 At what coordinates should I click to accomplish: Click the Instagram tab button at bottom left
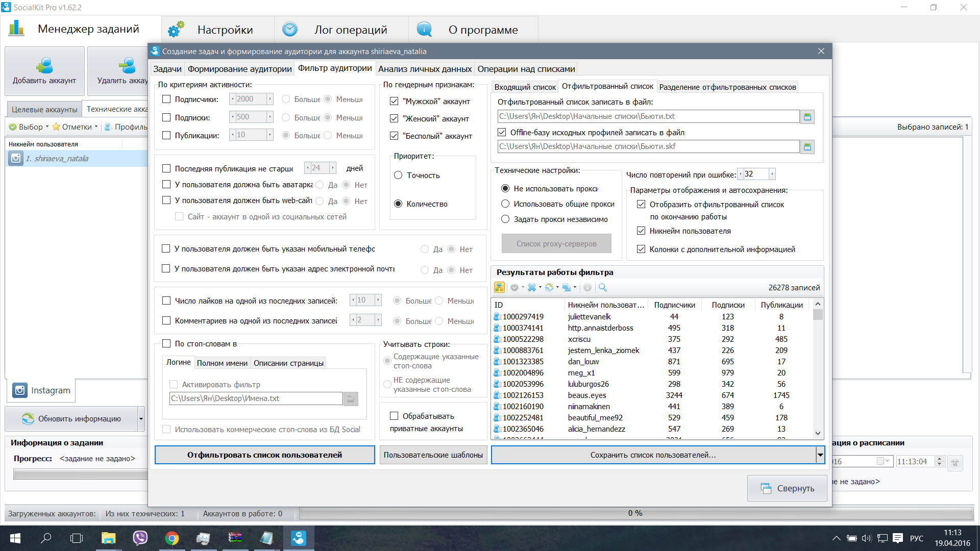42,391
